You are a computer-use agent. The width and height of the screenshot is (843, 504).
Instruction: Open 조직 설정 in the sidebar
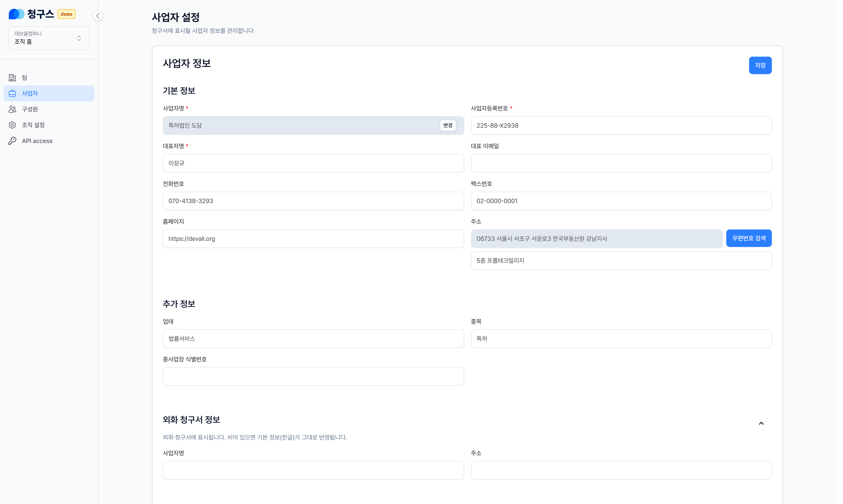[49, 125]
